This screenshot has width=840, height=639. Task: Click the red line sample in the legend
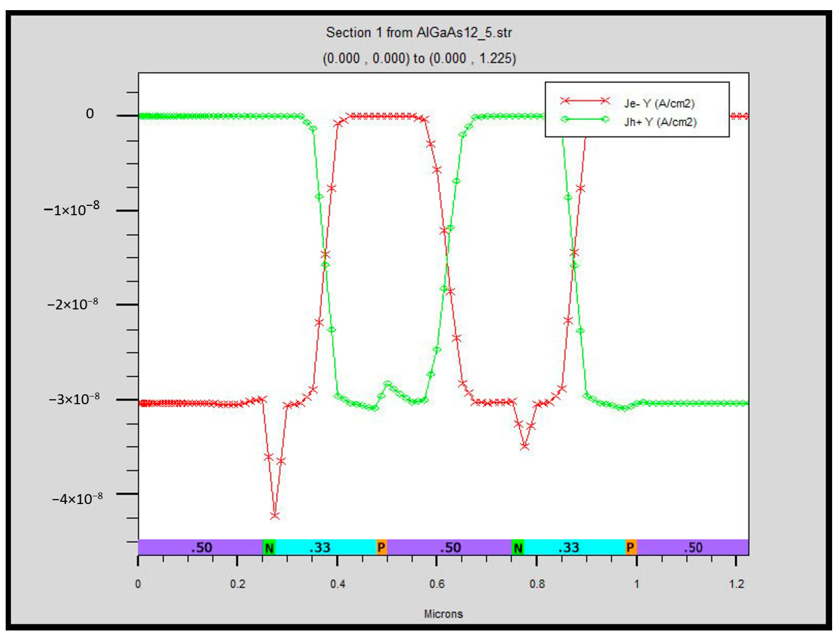585,101
